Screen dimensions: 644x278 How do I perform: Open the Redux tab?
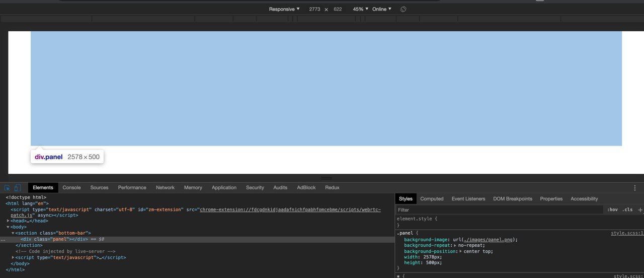pos(332,187)
